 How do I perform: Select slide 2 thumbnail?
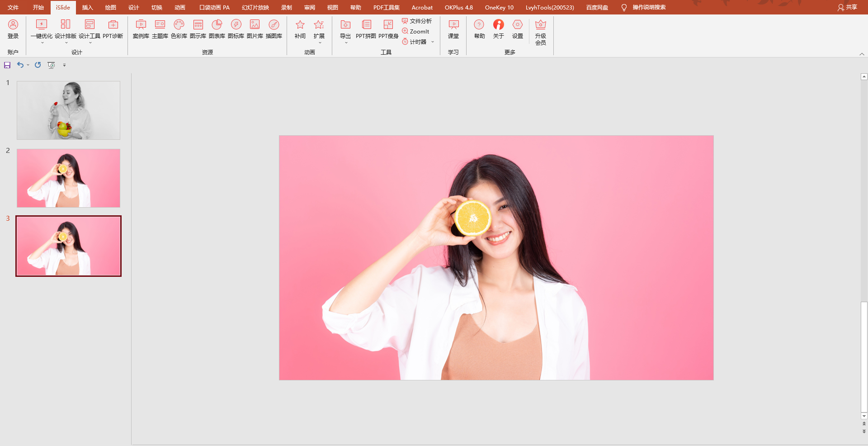point(68,178)
